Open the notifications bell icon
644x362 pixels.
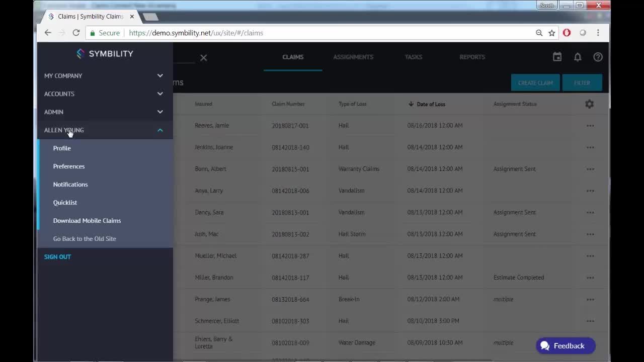pyautogui.click(x=578, y=57)
